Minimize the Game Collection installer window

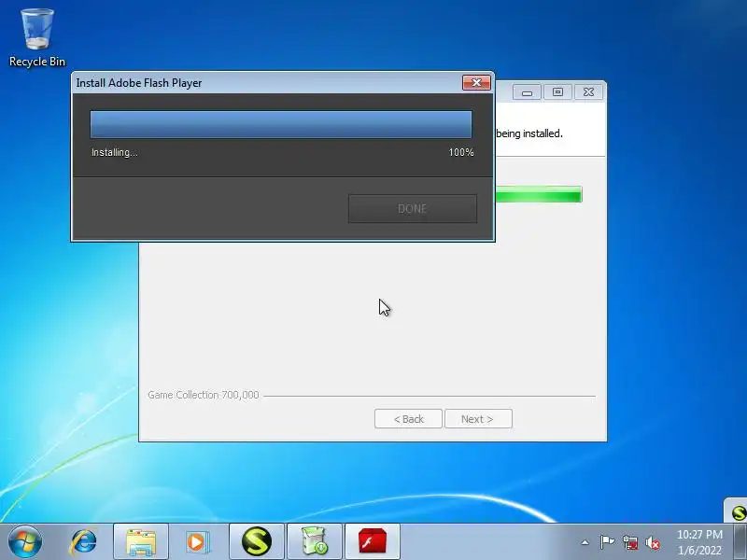point(527,92)
